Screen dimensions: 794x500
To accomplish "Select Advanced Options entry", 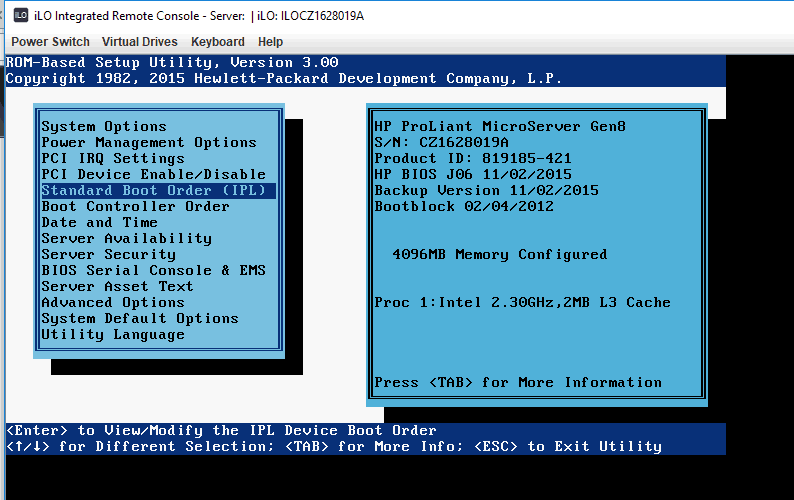I will pyautogui.click(x=113, y=303).
